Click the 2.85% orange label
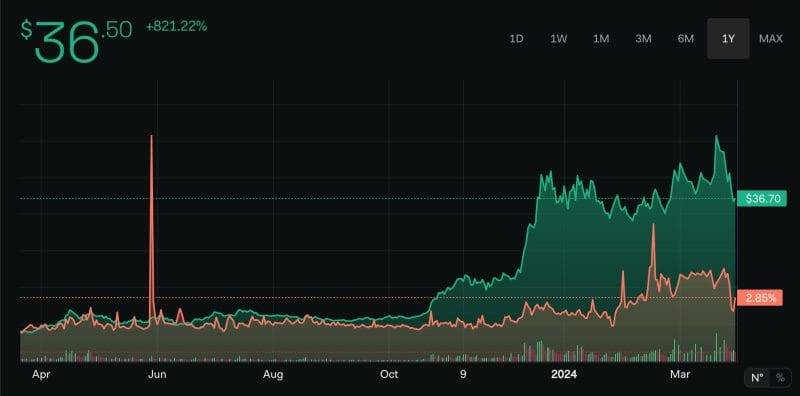The image size is (800, 396). coord(760,298)
